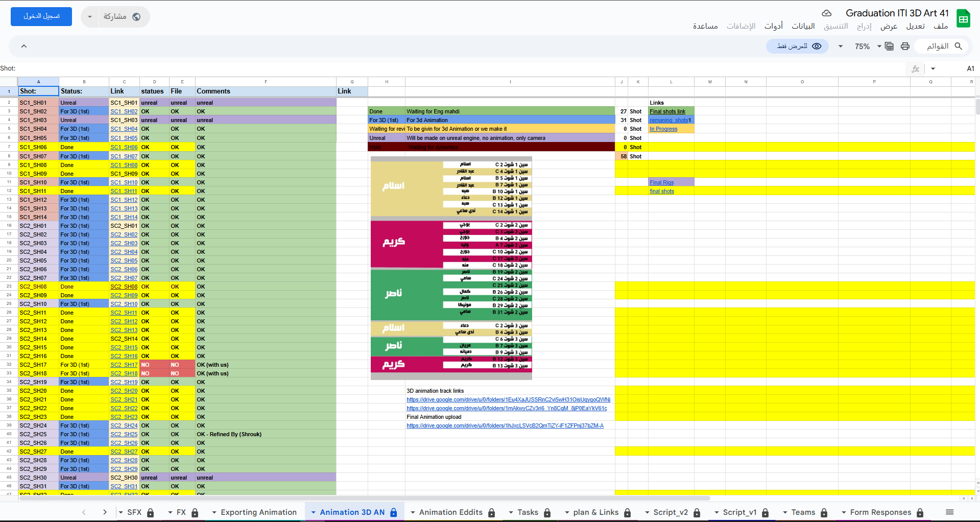Open the البيانات (Data) menu
The image size is (980, 522).
tap(803, 26)
